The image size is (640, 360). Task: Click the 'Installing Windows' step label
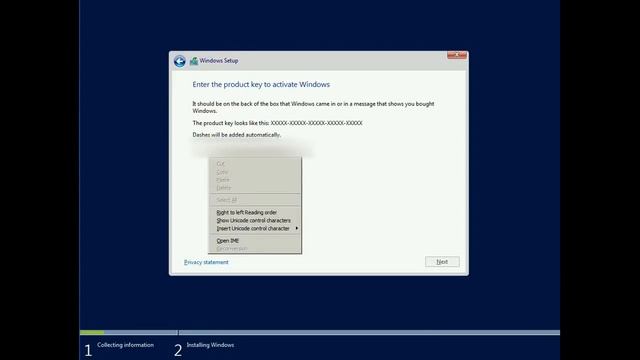tap(210, 345)
